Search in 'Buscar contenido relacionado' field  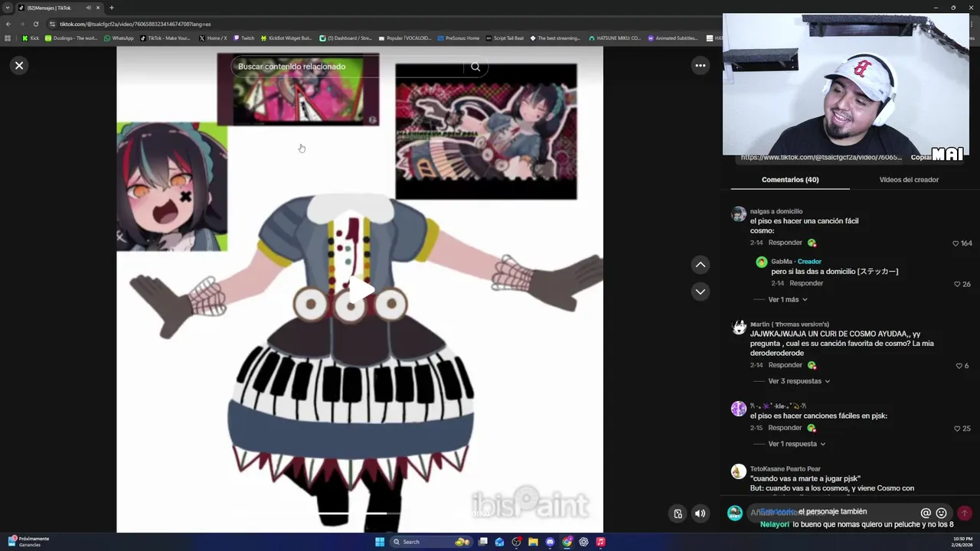(348, 67)
